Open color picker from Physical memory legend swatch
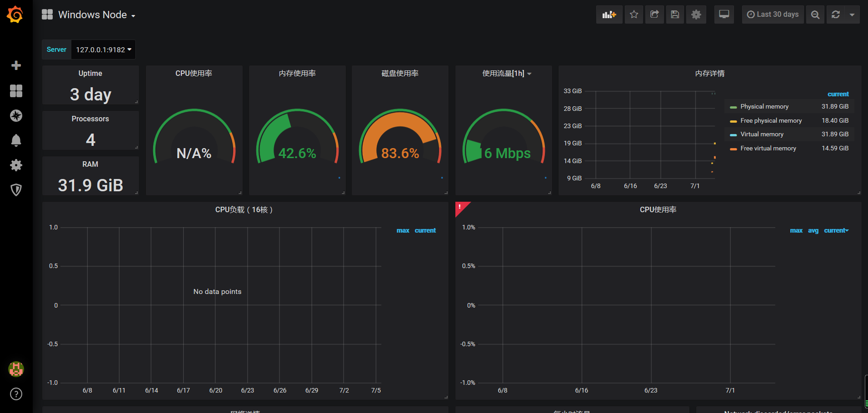Viewport: 868px width, 413px height. pos(733,106)
